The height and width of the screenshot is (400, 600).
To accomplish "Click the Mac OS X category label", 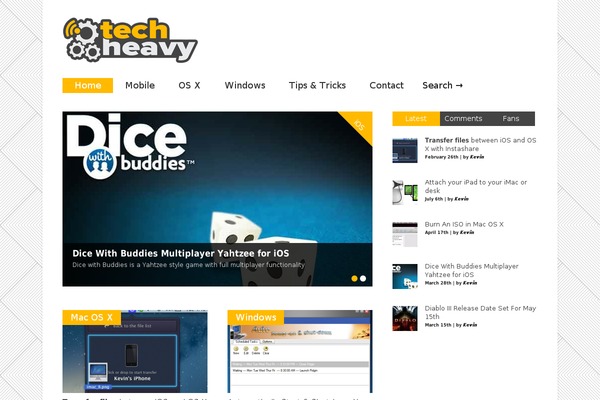I will (92, 317).
